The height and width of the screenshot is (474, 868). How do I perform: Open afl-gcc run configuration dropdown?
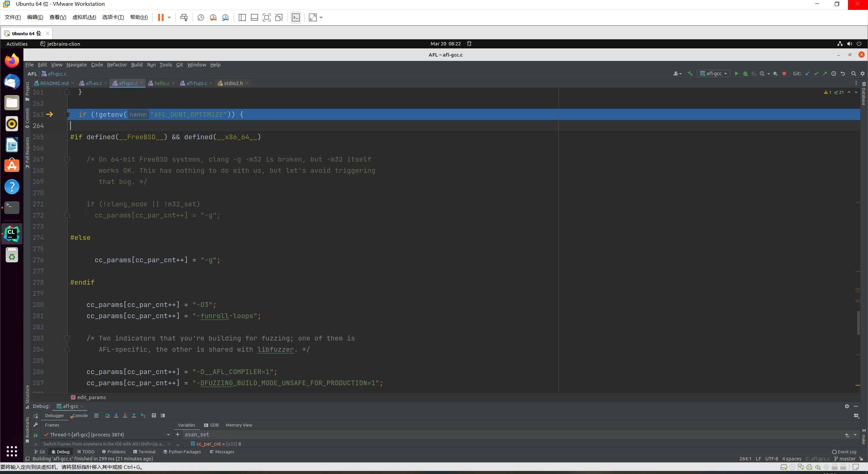[714, 74]
